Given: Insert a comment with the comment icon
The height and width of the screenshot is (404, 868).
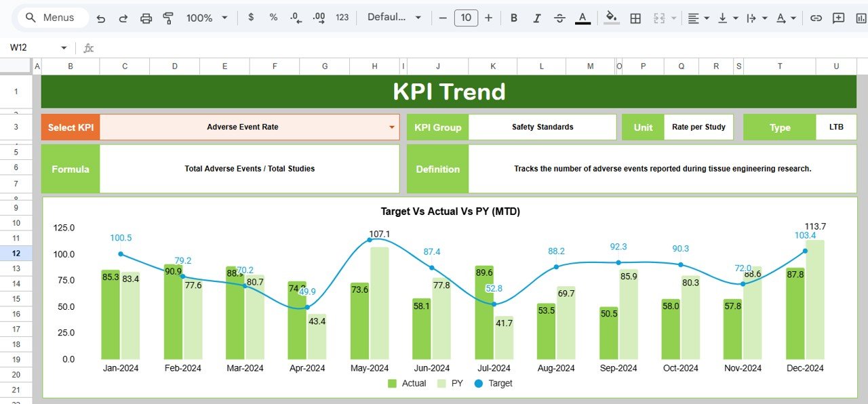Looking at the screenshot, I should tap(838, 18).
